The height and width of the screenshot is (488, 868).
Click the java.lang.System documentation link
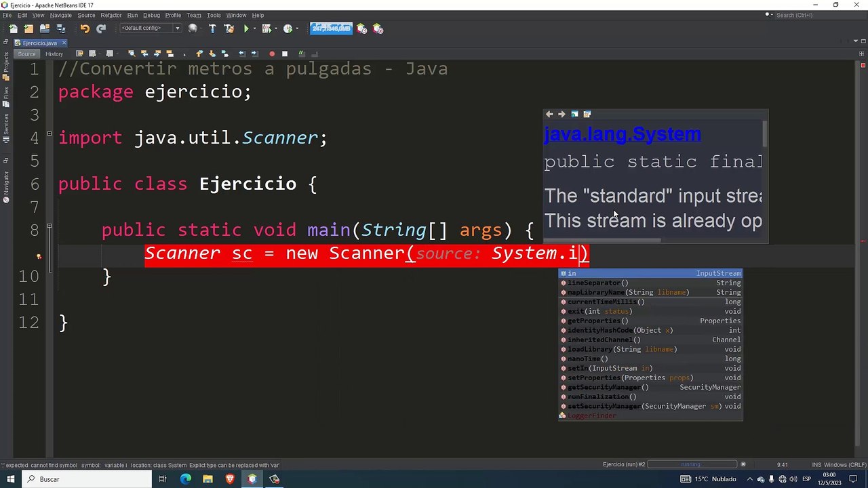coord(623,134)
